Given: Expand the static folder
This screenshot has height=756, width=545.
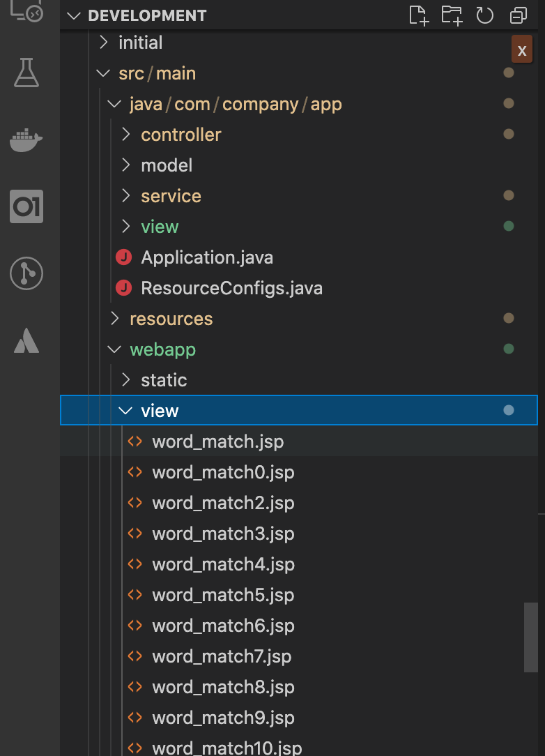Looking at the screenshot, I should tap(164, 380).
